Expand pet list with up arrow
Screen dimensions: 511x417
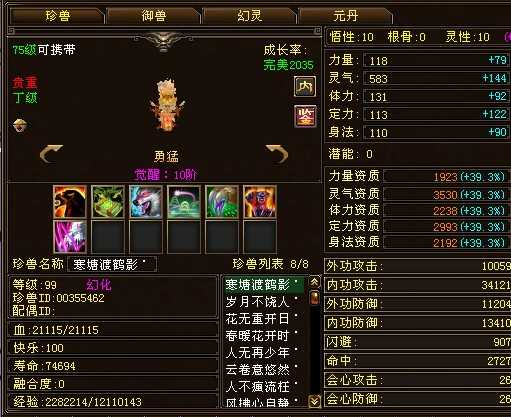coord(314,282)
